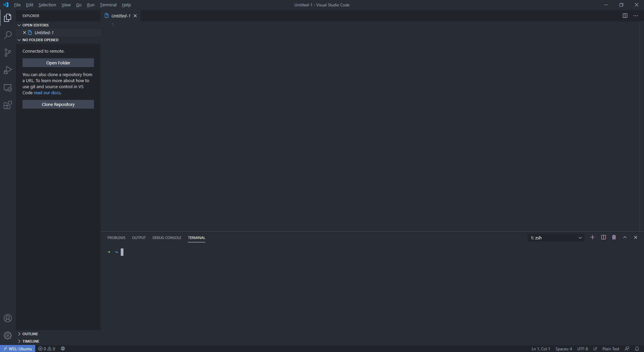Toggle the secondary side bar layout icon
The height and width of the screenshot is (352, 644).
[625, 15]
